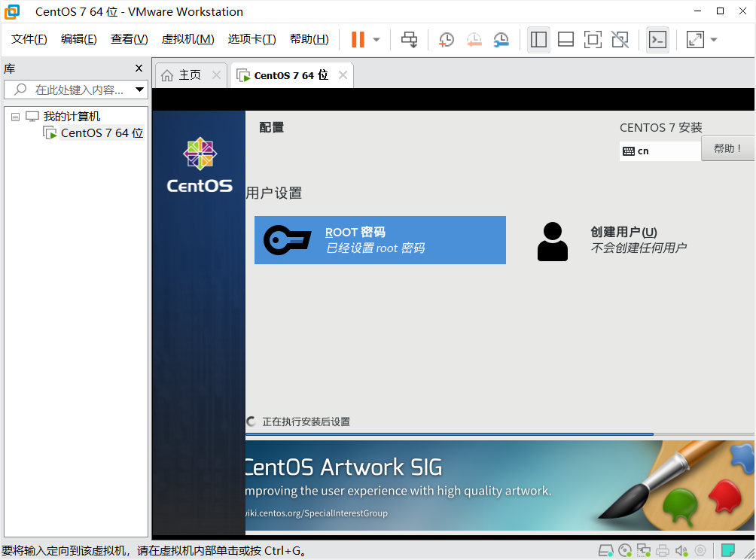This screenshot has height=560, width=756.
Task: Open the library search filter dropdown
Action: [x=139, y=90]
